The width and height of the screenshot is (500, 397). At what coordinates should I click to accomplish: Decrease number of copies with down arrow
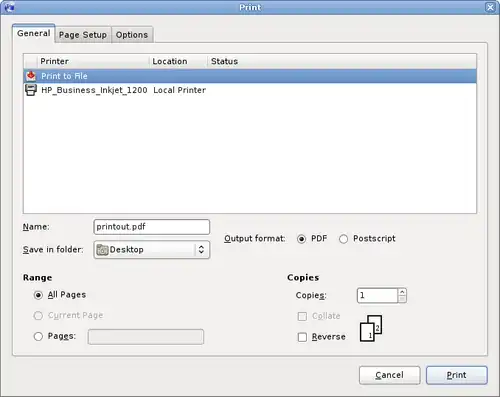coord(402,299)
